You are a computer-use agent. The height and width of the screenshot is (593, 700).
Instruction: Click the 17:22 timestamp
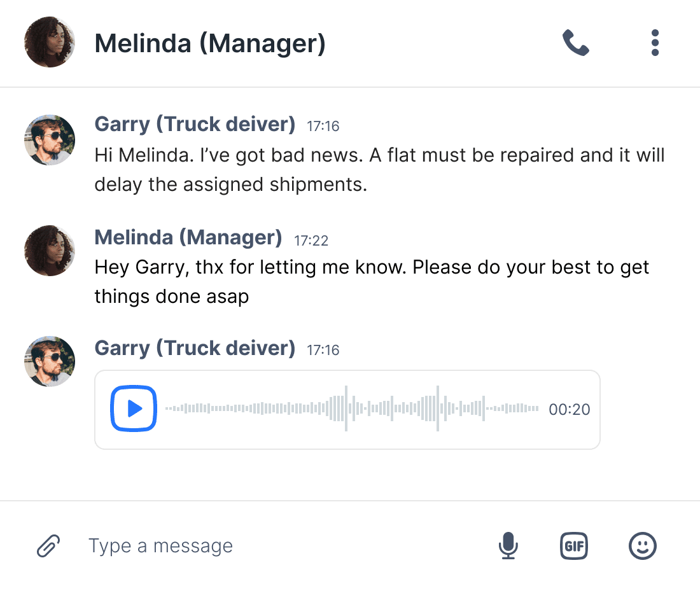coord(311,240)
